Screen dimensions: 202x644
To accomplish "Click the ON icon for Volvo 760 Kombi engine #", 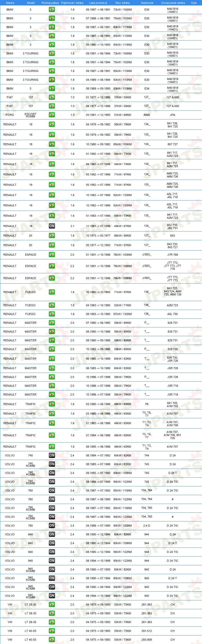I will [52, 517].
